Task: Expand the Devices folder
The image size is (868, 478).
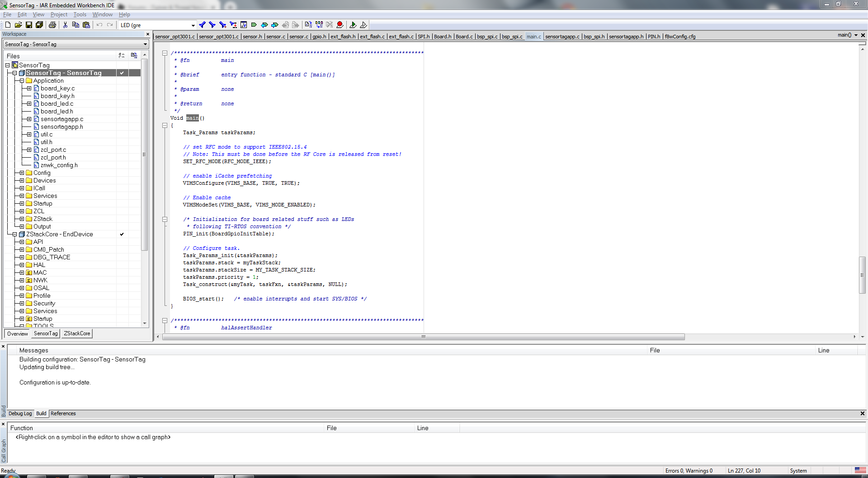Action: 22,180
